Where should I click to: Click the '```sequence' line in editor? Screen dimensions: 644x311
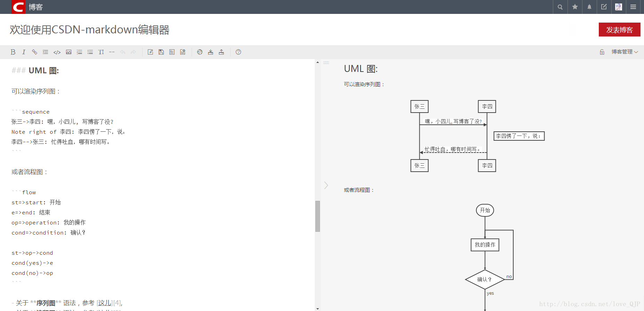31,112
